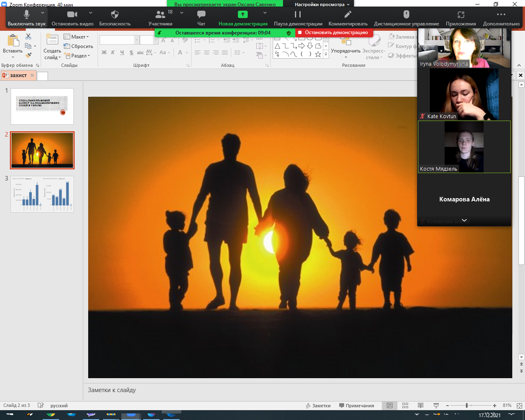Expand the arrow beside Участники

[182, 13]
